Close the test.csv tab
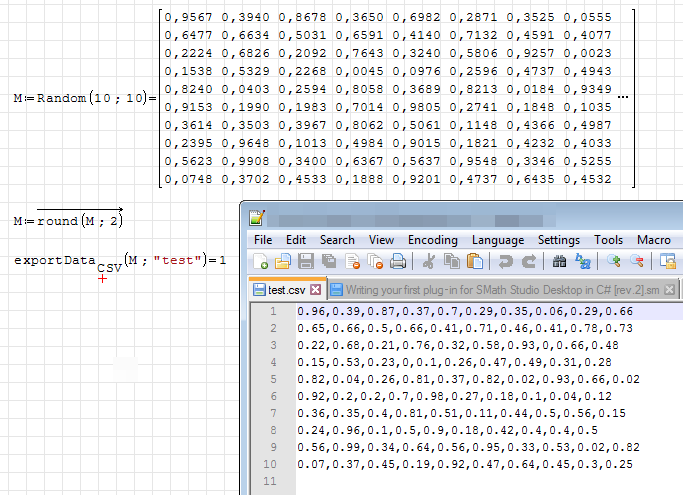Screen dimensions: 683x495 click(x=316, y=290)
